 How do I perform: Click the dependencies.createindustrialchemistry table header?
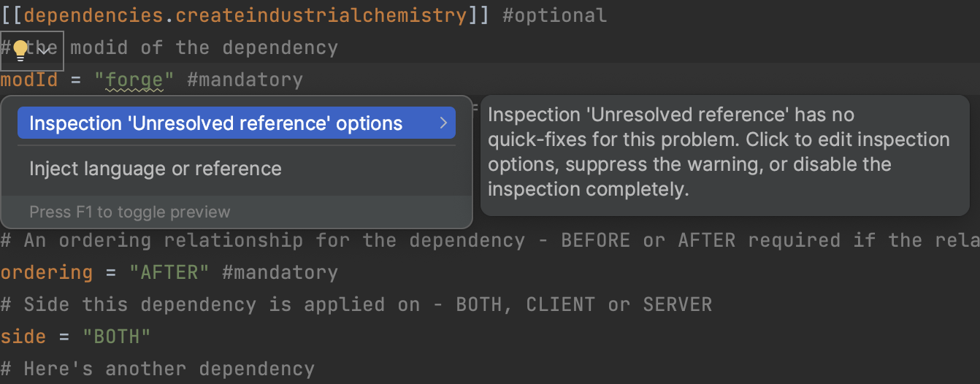tap(245, 15)
